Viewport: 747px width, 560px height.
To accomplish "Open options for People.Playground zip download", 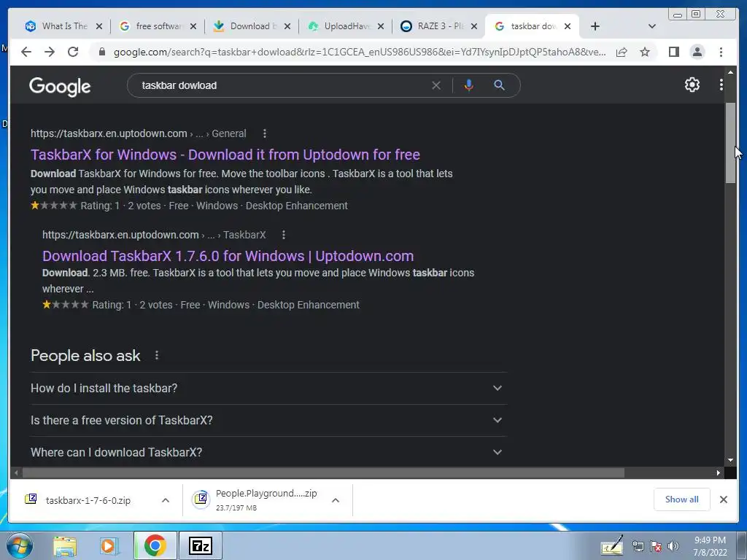I will (x=336, y=500).
